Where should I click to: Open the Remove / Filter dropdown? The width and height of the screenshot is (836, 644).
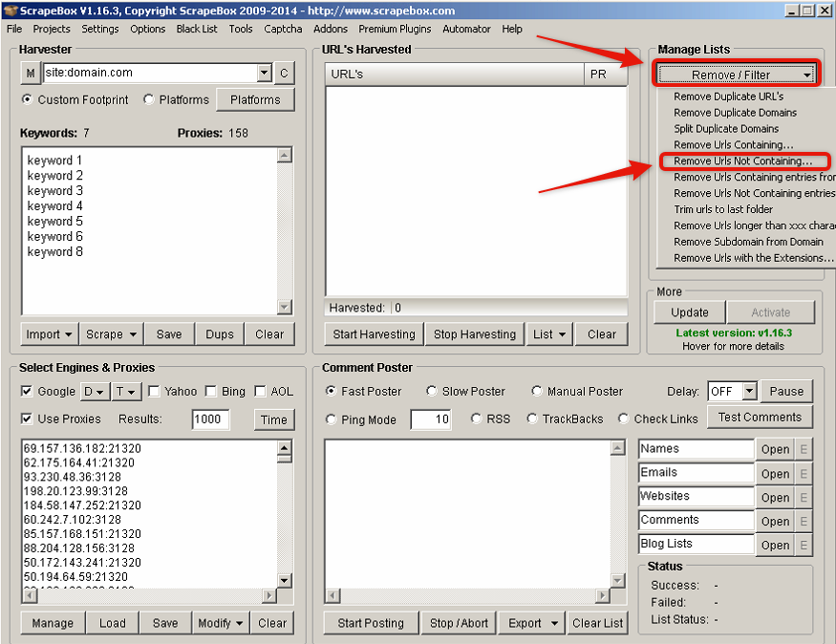737,75
